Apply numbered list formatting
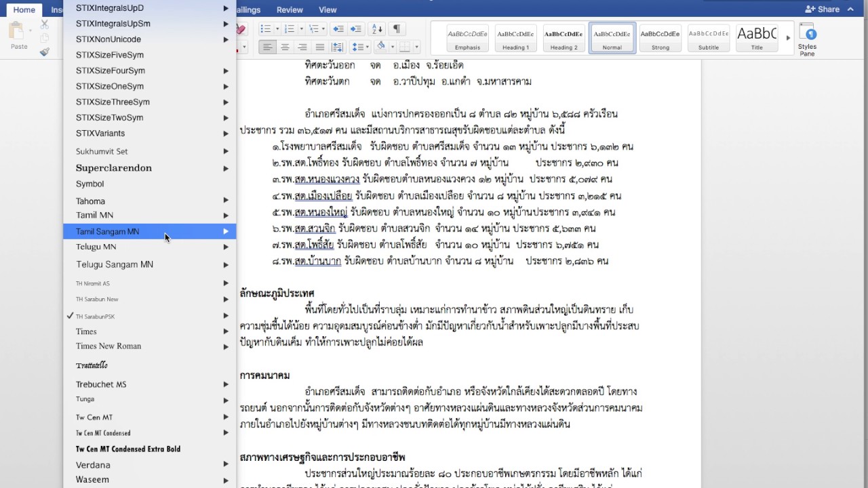The width and height of the screenshot is (868, 488). [x=289, y=29]
